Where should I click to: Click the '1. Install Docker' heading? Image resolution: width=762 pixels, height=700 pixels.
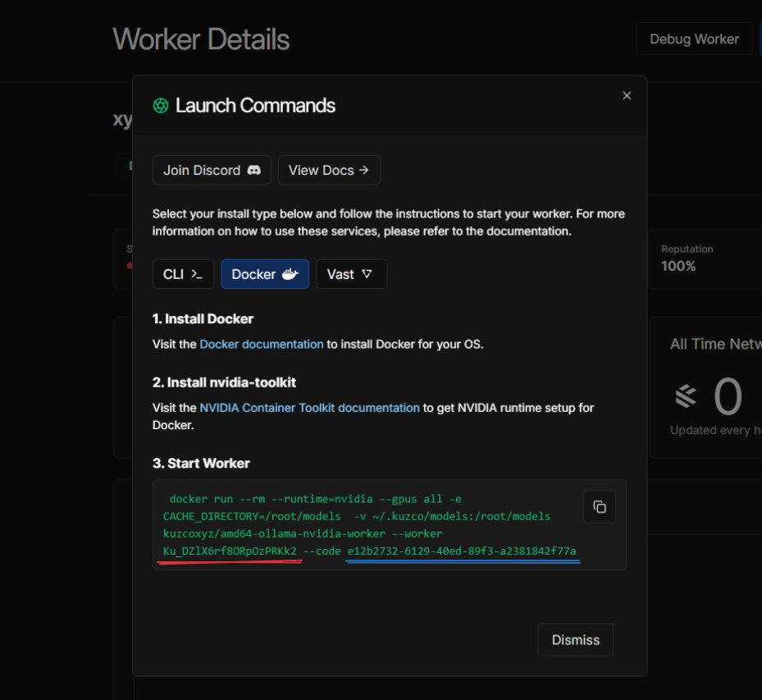point(203,319)
